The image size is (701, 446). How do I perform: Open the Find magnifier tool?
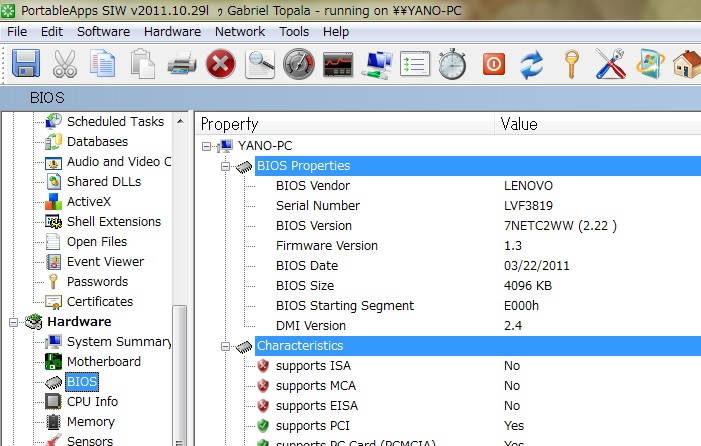(260, 64)
